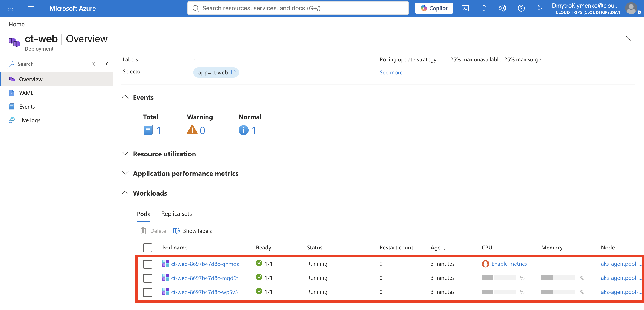The width and height of the screenshot is (644, 310).
Task: Click Memory usage bar for mgd6t pod
Action: [558, 278]
